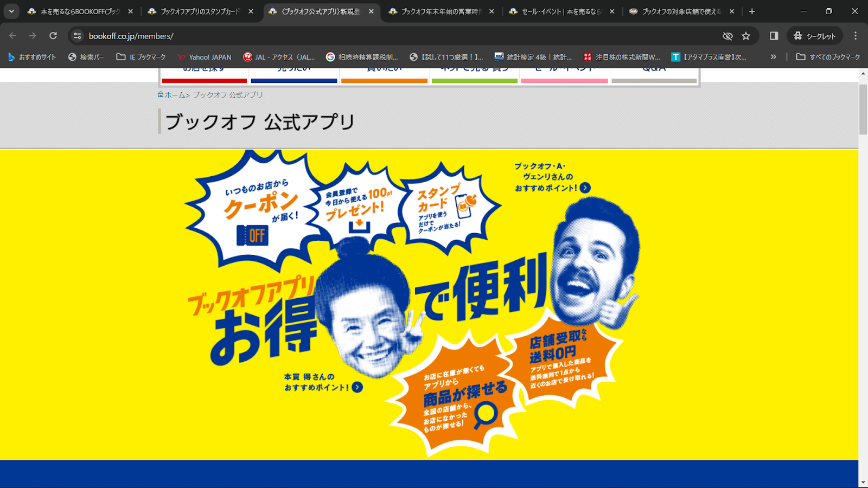Click the home icon in breadcrumb

coord(161,94)
